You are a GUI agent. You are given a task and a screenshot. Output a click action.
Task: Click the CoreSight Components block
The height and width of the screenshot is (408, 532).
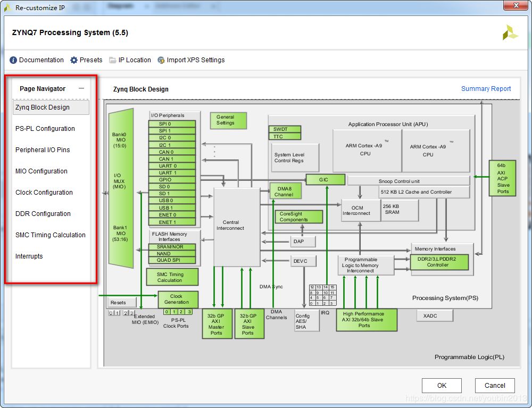point(299,217)
